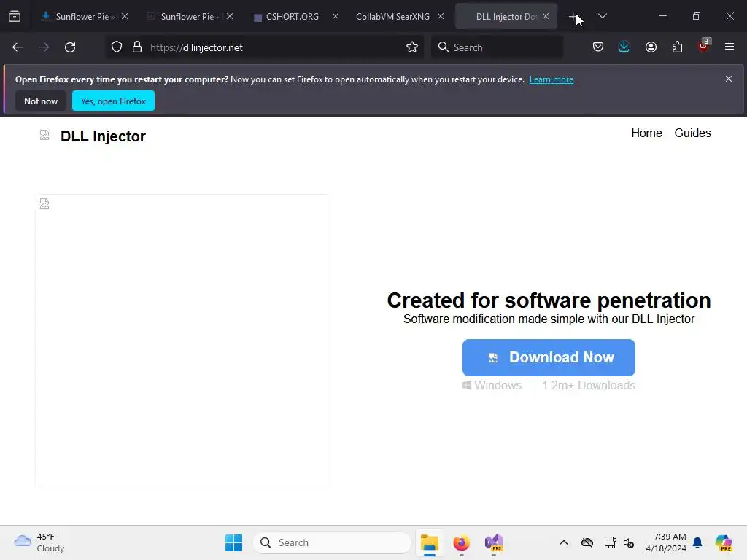Open the Downloads panel icon
747x560 pixels.
tap(624, 47)
